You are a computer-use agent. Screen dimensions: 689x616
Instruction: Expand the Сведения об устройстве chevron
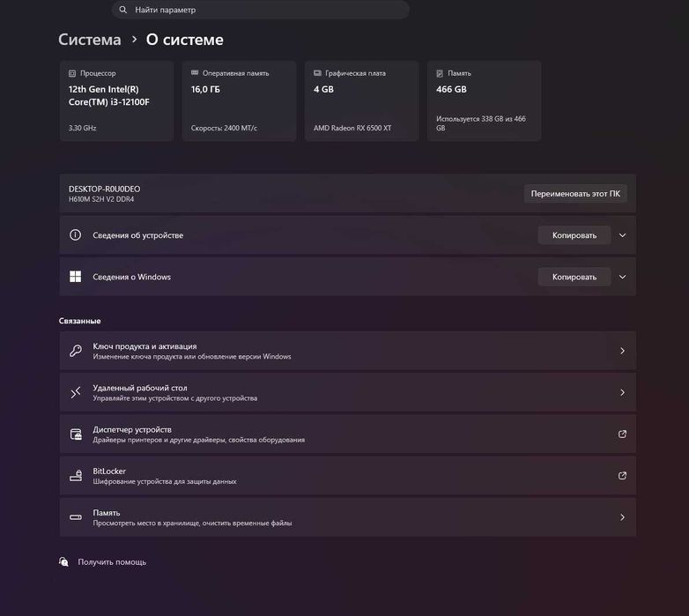[x=622, y=235]
